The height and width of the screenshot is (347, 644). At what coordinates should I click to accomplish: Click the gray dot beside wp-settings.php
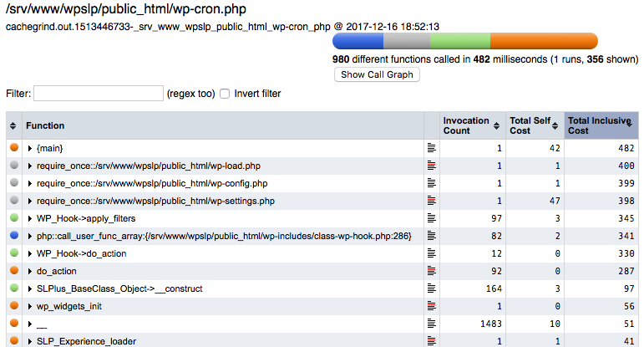coord(14,200)
